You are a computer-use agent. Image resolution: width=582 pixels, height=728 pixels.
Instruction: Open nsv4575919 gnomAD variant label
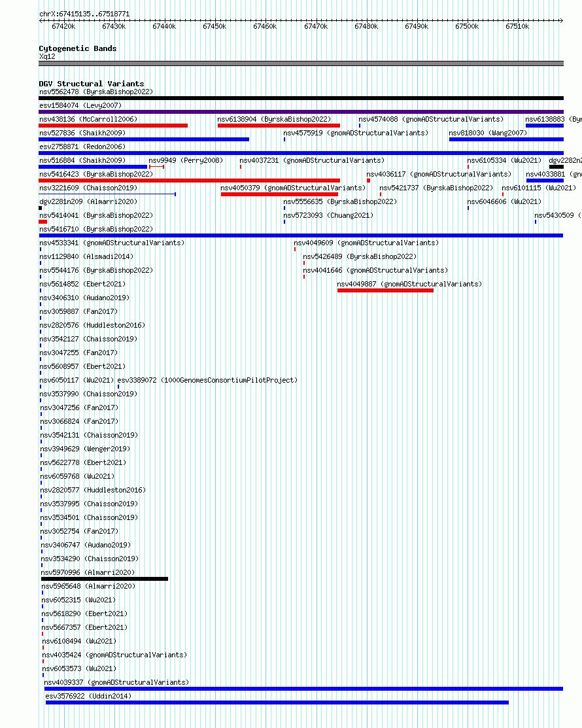click(356, 133)
